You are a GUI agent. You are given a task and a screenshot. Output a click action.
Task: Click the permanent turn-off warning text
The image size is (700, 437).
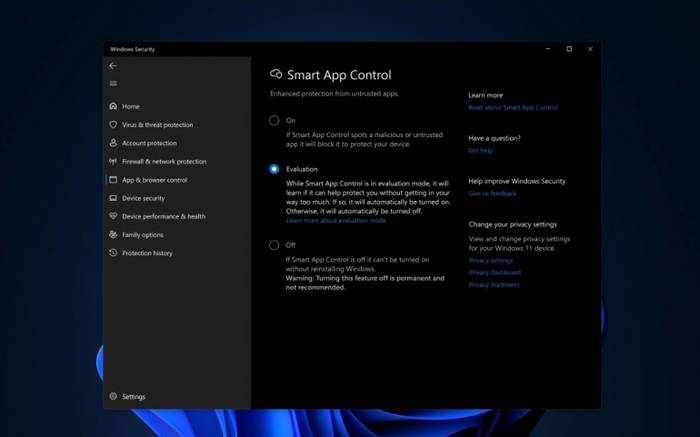tap(365, 283)
